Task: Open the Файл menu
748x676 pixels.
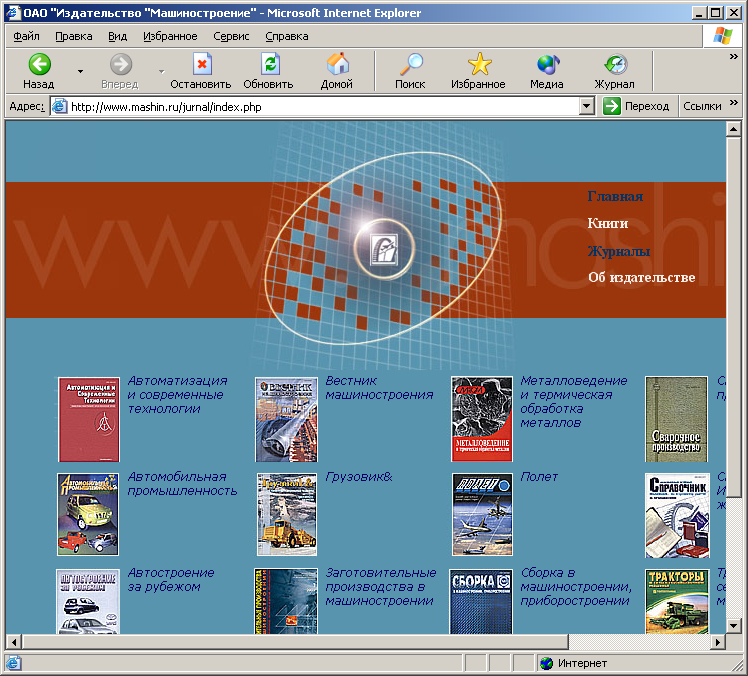Action: 26,36
